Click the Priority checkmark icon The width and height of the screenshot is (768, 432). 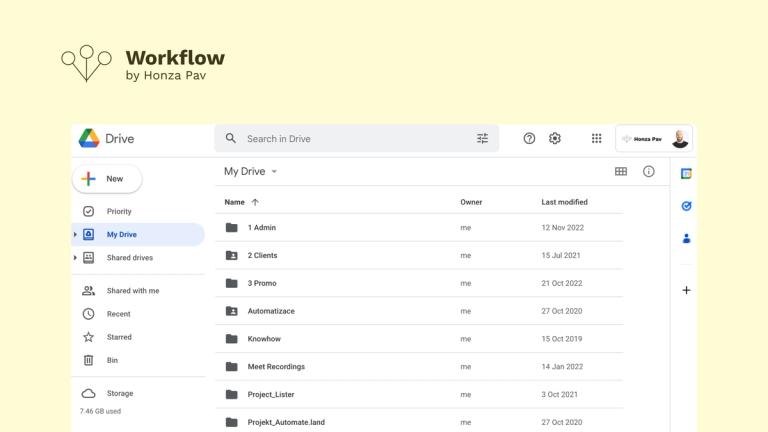click(88, 211)
